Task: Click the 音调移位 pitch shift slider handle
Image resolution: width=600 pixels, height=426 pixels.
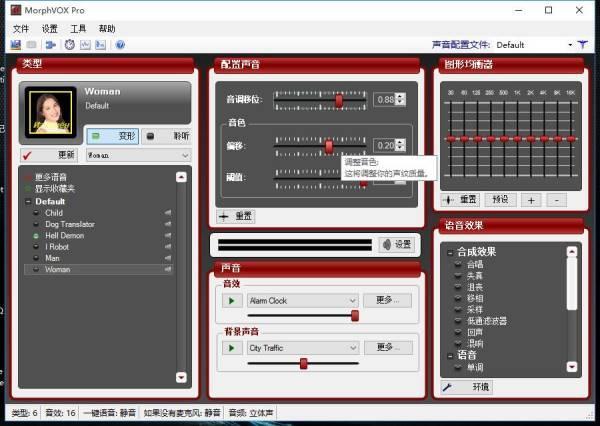Action: coord(339,101)
